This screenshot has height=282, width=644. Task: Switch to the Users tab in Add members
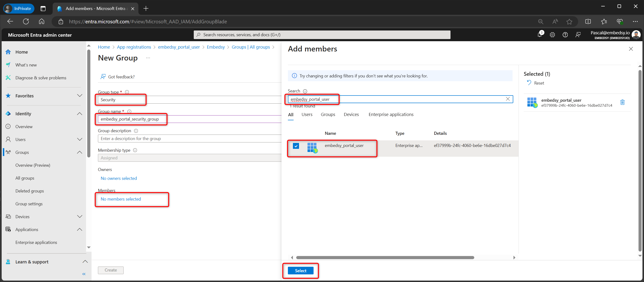307,115
